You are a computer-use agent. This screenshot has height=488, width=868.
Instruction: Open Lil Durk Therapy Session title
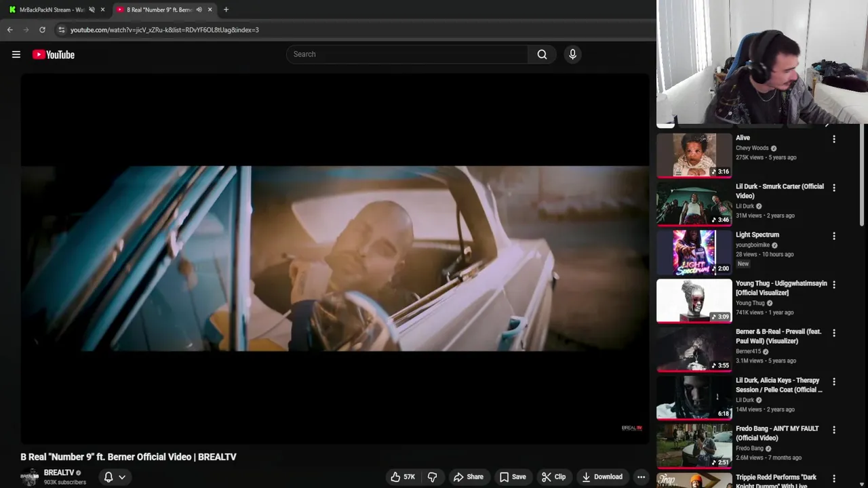point(779,385)
